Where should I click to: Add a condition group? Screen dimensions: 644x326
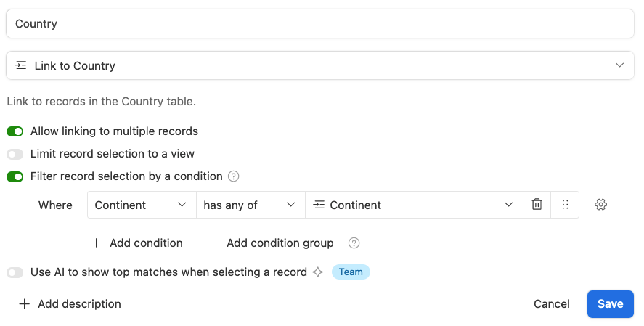click(x=271, y=243)
